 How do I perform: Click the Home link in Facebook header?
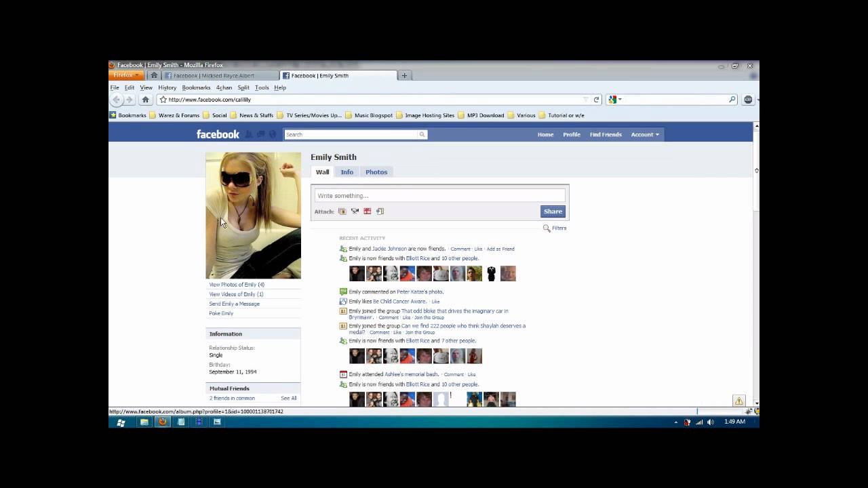pos(545,134)
